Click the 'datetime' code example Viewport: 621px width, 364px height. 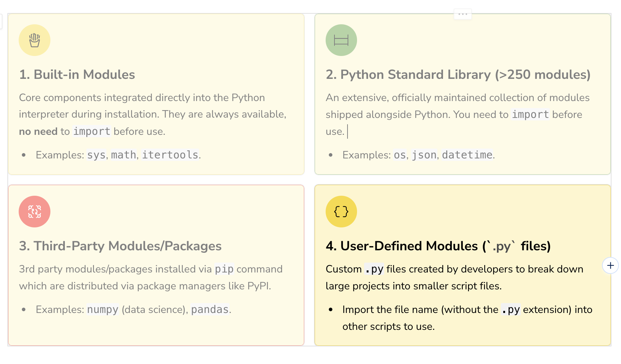coord(467,155)
